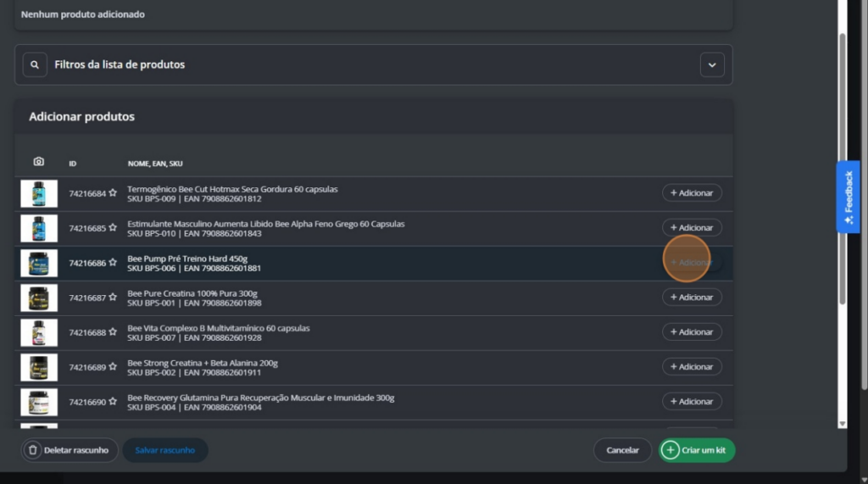868x484 pixels.
Task: Click the trash icon to delete draft
Action: [x=33, y=450]
